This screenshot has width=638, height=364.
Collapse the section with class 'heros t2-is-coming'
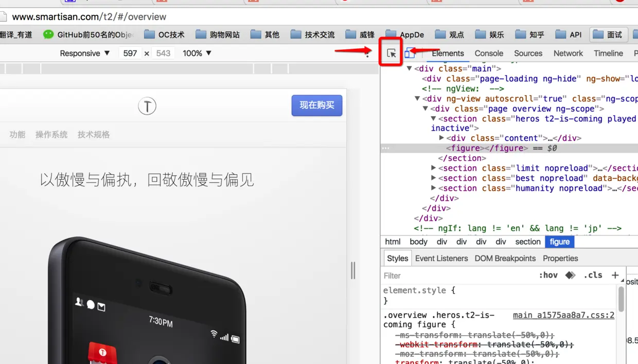click(x=433, y=119)
